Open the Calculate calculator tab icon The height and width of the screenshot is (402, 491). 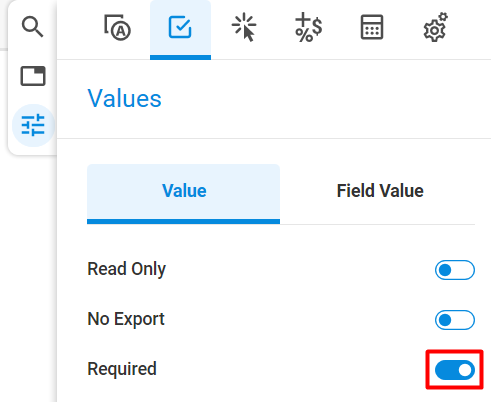(372, 27)
